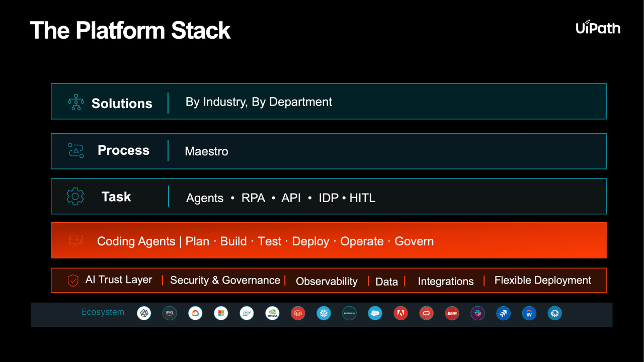644x362 pixels.
Task: Click the Process workflow icon
Action: coord(76,150)
